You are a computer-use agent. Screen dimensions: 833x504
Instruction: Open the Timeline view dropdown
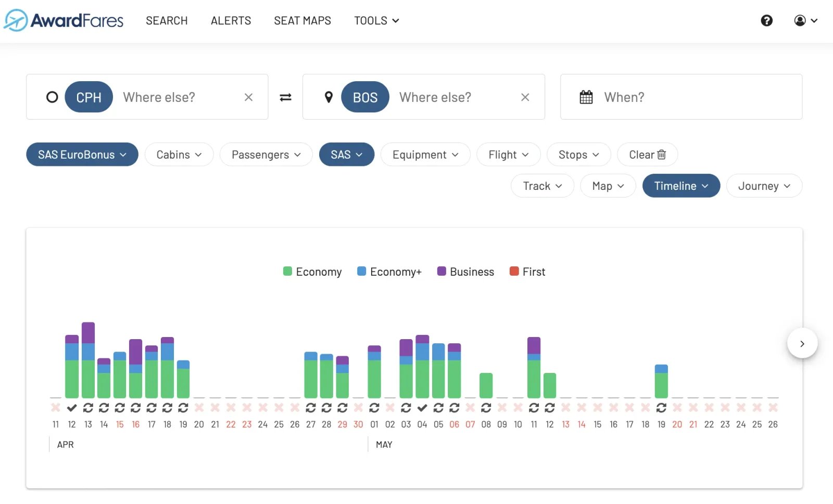click(x=681, y=186)
